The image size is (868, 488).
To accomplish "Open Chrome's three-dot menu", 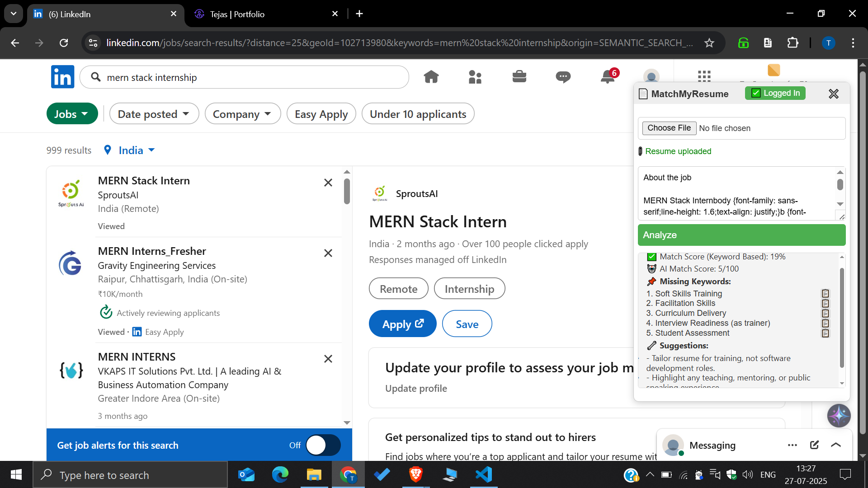I will [x=854, y=43].
